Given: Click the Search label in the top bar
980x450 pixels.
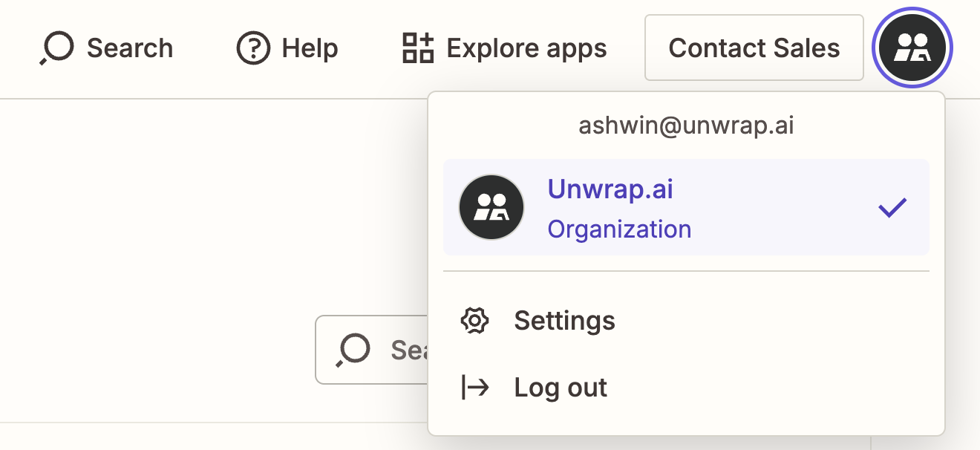Looking at the screenshot, I should (x=131, y=47).
